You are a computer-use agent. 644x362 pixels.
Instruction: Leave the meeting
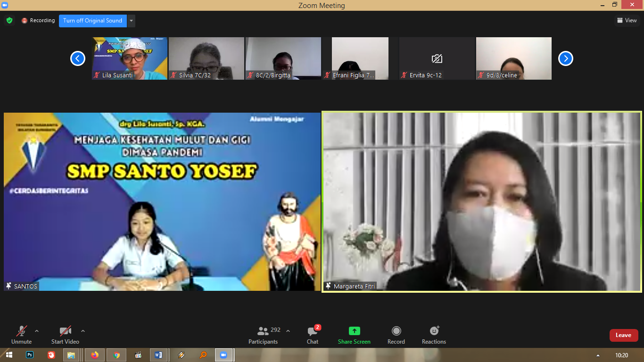tap(623, 335)
